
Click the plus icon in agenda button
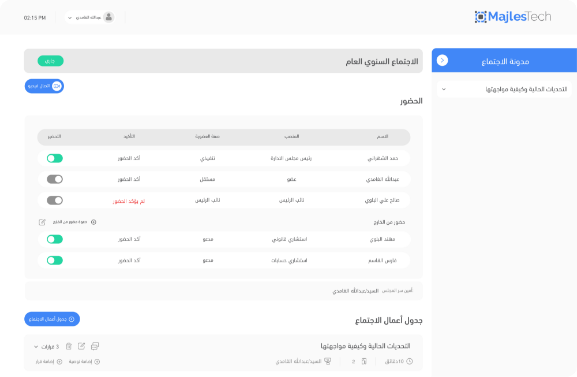point(72,319)
